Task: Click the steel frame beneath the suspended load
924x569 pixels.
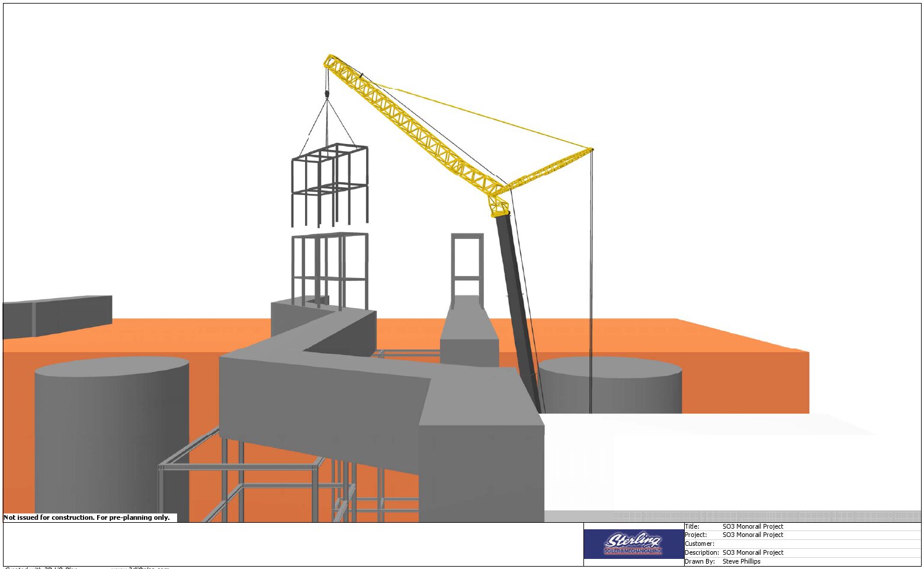Action: click(329, 267)
